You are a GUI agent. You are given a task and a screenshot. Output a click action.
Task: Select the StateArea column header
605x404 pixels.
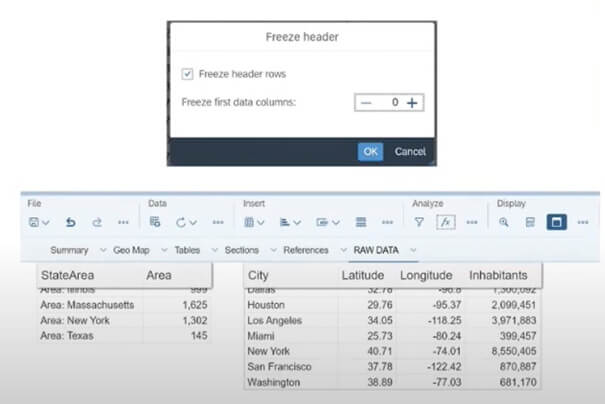(68, 275)
